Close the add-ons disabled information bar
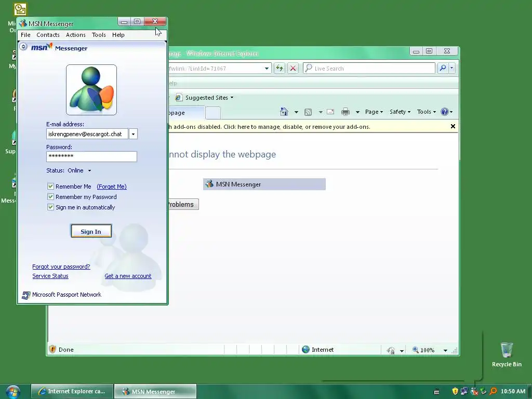The width and height of the screenshot is (532, 399). click(453, 126)
